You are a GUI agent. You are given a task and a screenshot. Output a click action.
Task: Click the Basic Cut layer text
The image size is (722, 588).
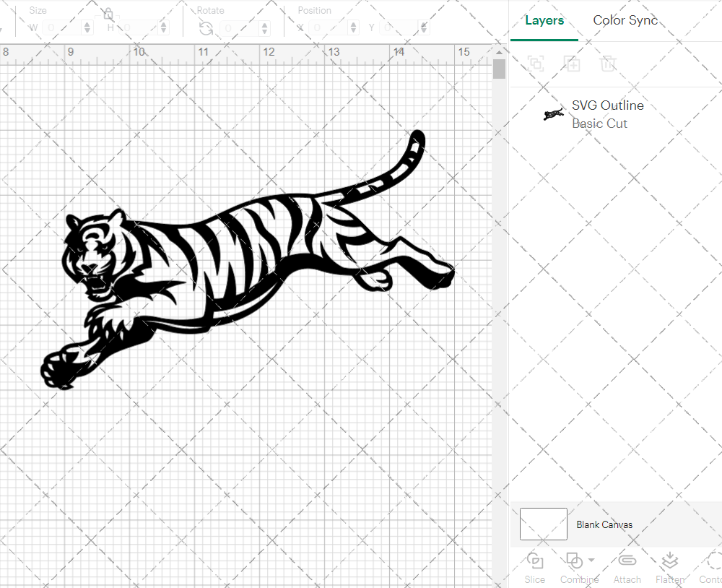coord(599,124)
